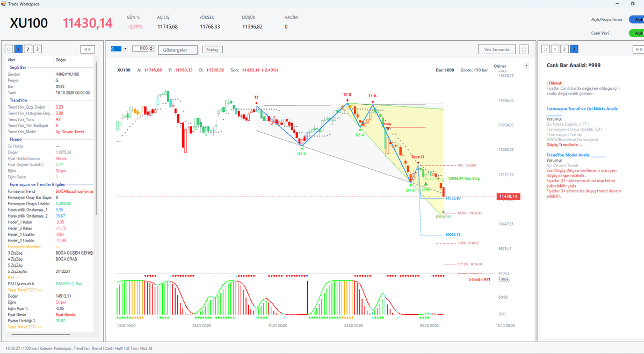Select the TrendYön_Model row

coord(50,132)
